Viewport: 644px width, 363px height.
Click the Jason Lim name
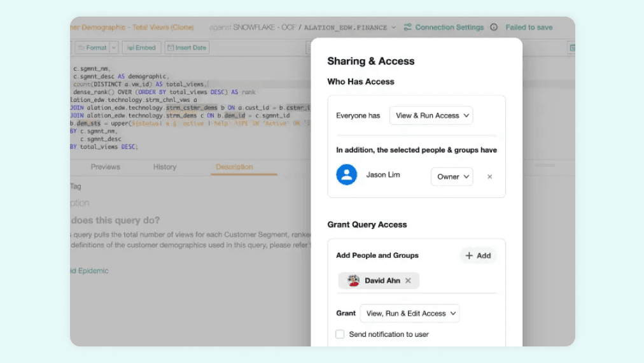383,174
